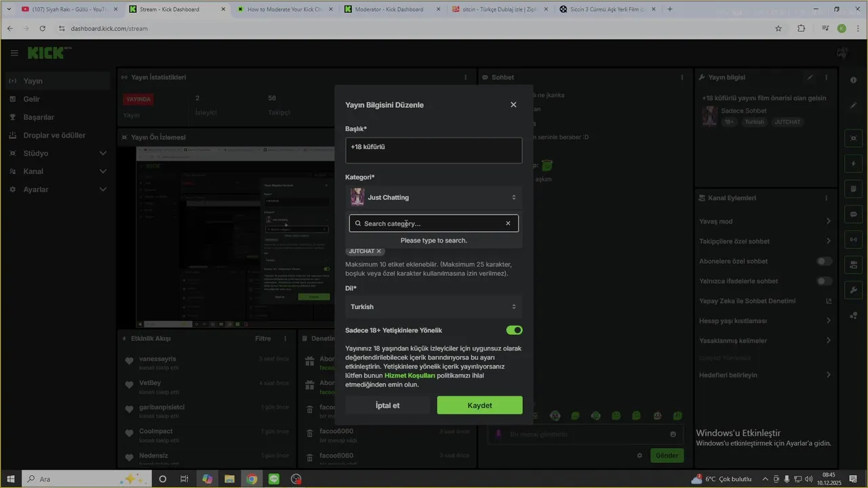Toggle Yalnızca ifadelerle sohbet switch

pos(824,281)
